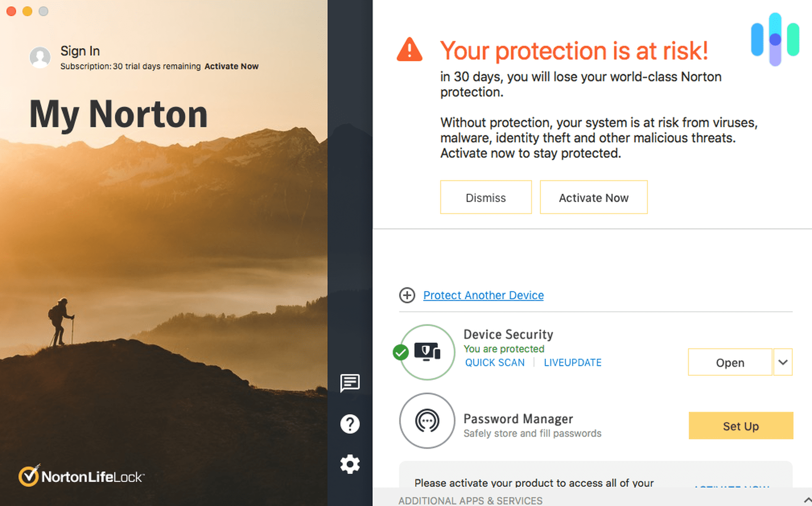Click the user profile avatar icon
Image resolution: width=812 pixels, height=506 pixels.
(x=40, y=56)
